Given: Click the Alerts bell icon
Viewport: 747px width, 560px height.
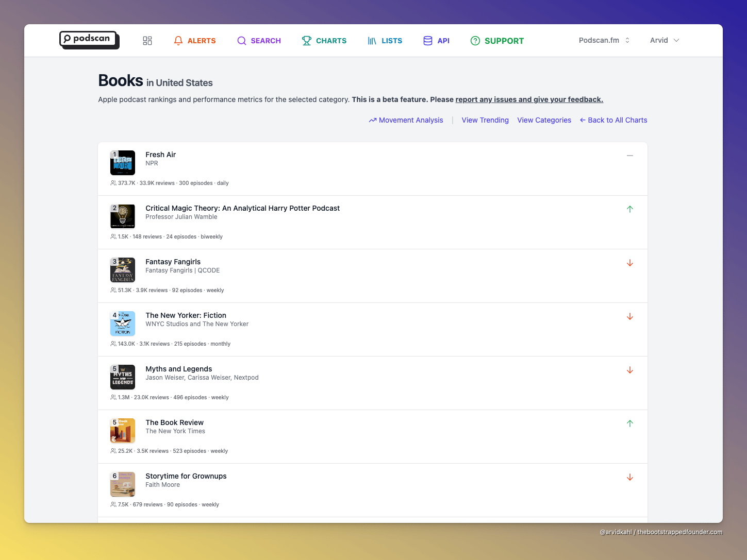Looking at the screenshot, I should (178, 41).
